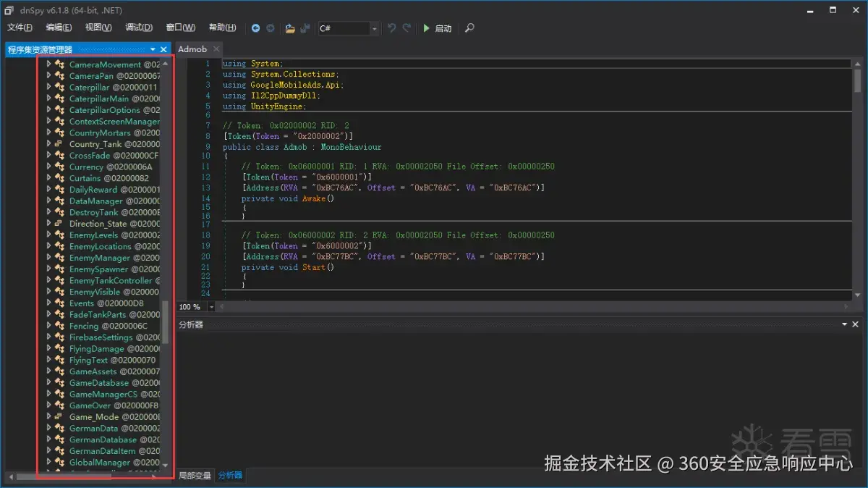Screen dimensions: 868x488
Task: Start debugging with the green 启动 button
Action: click(x=437, y=28)
